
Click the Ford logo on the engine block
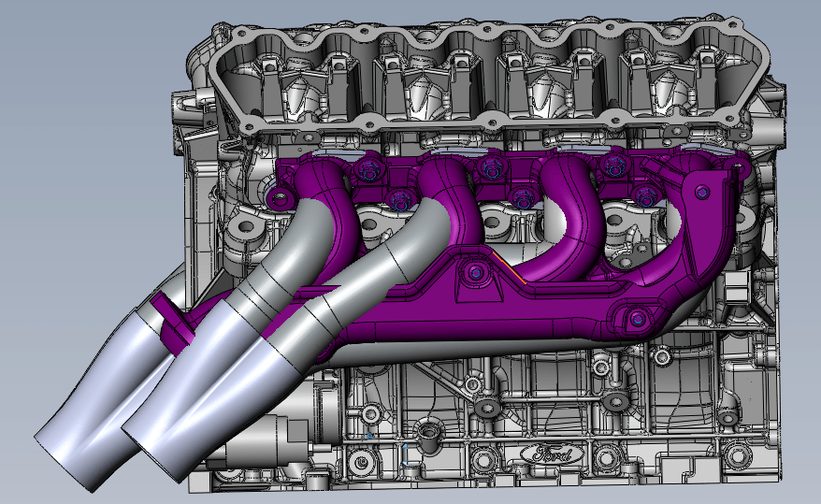tap(552, 454)
